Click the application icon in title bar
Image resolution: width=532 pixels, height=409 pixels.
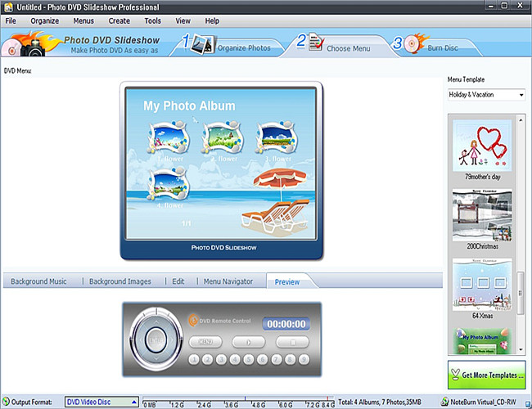8,7
